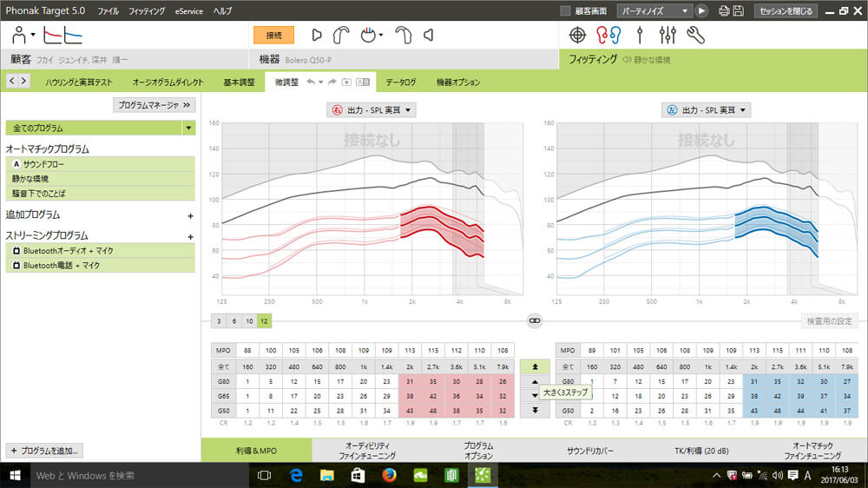Switch to オージオグラムダイレクト tab
Image resolution: width=868 pixels, height=488 pixels.
(x=168, y=82)
